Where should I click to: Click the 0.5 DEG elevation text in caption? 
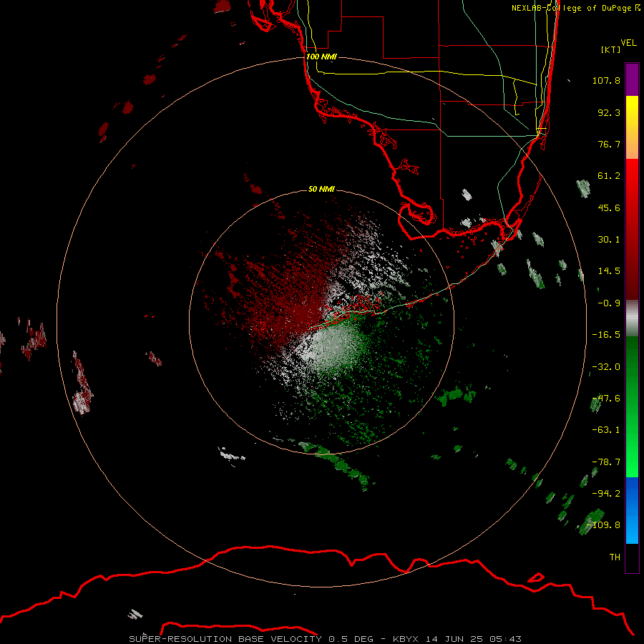(x=351, y=639)
